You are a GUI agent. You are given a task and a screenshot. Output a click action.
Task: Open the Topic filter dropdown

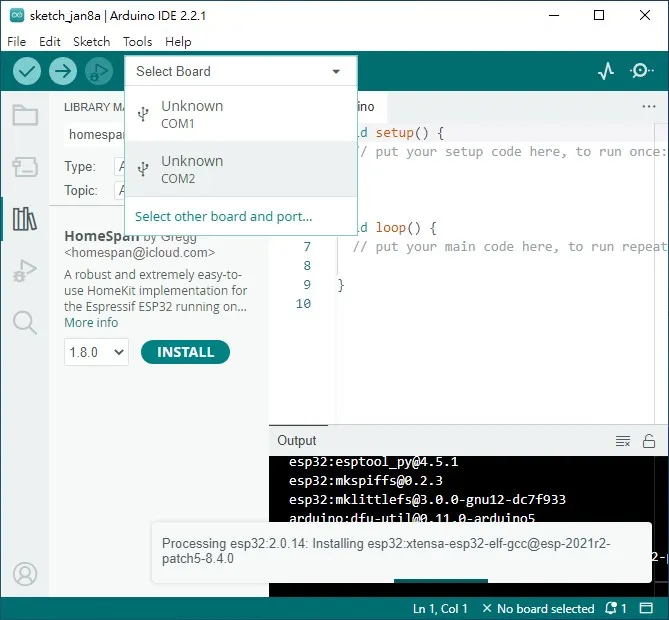(120, 190)
